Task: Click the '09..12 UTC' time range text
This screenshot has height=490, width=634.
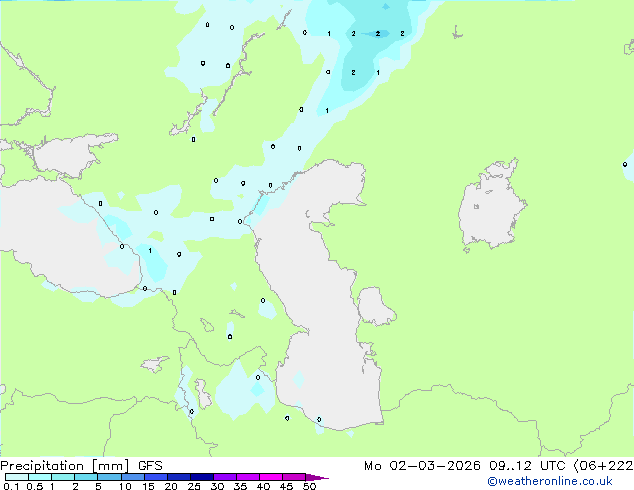Action: (x=527, y=466)
